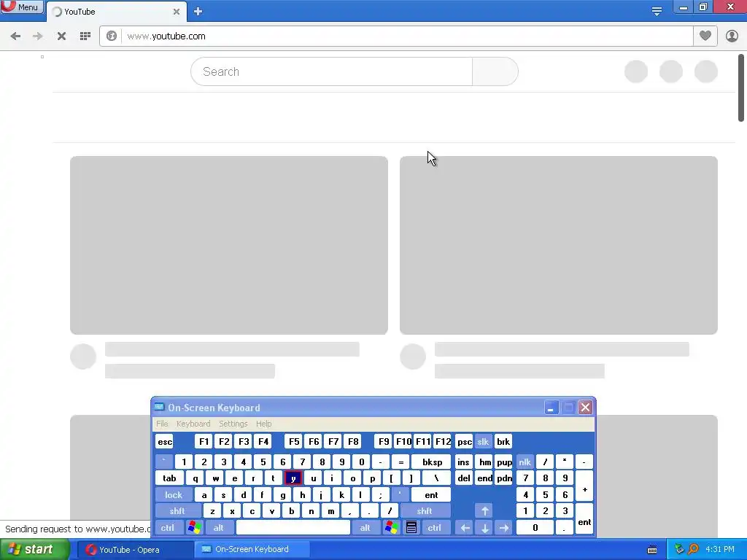Open Opera tab menu icon in title bar
This screenshot has height=560, width=747.
(657, 12)
